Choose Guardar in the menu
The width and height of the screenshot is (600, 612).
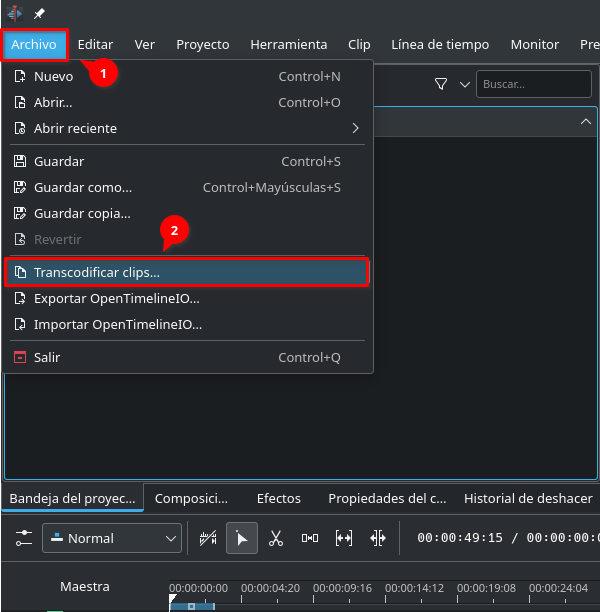(187, 161)
